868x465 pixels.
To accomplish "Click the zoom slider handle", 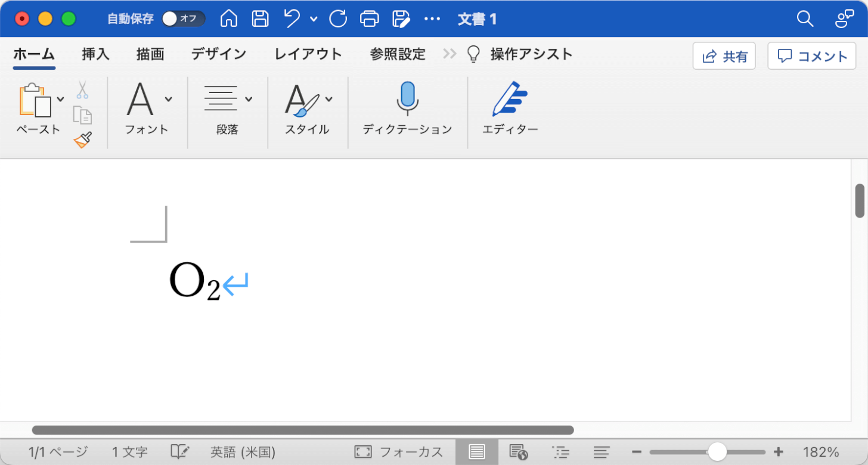I will point(717,452).
